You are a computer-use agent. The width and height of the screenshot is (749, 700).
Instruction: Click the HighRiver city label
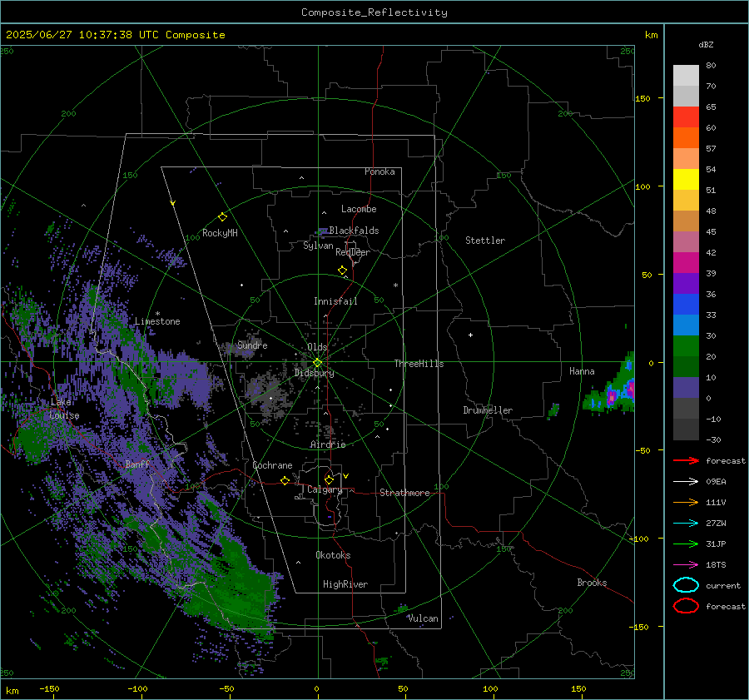point(345,584)
